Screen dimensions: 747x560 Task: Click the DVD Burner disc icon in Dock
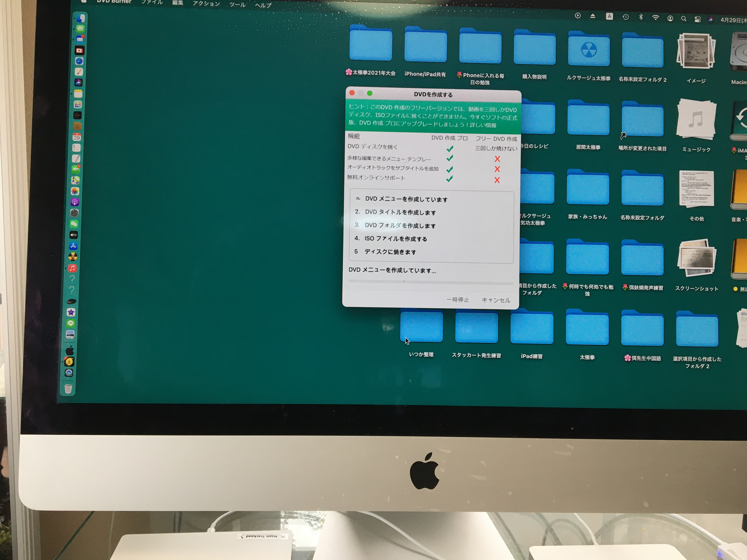pos(69,362)
